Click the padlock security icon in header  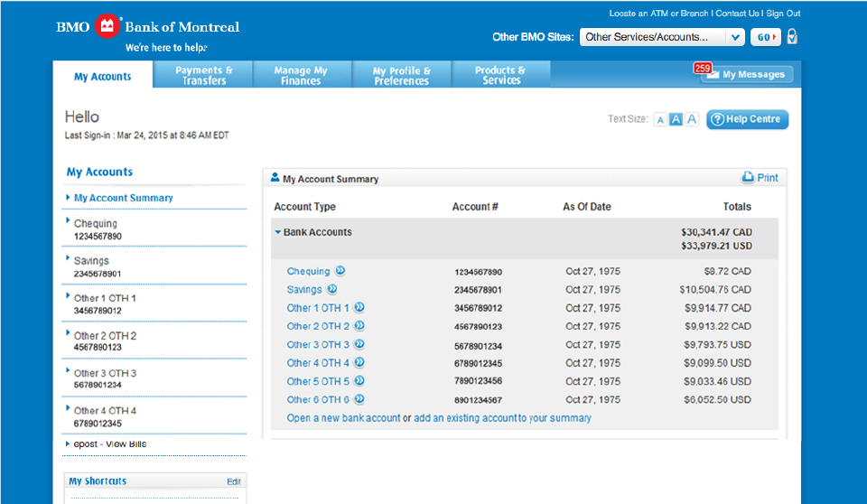792,37
